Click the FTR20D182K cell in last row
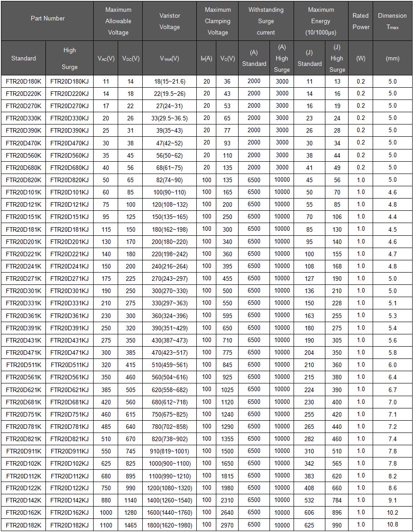Image resolution: width=414 pixels, height=532 pixels. pyautogui.click(x=24, y=525)
